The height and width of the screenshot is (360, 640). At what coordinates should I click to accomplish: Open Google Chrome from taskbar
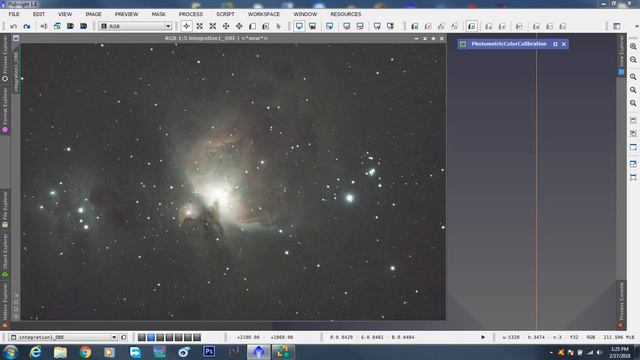85,352
